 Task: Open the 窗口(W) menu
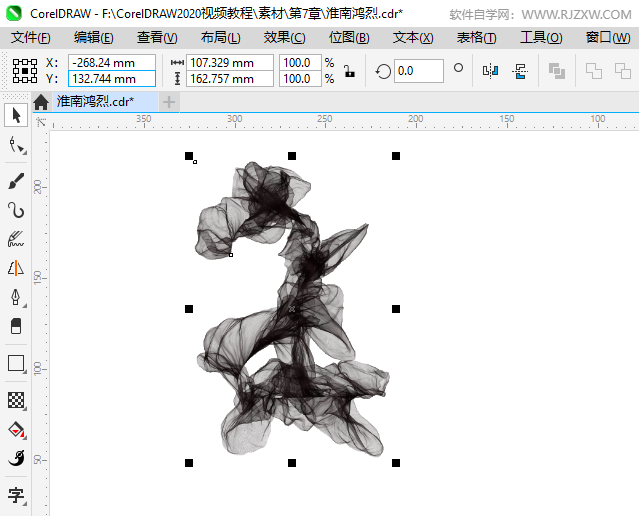608,38
